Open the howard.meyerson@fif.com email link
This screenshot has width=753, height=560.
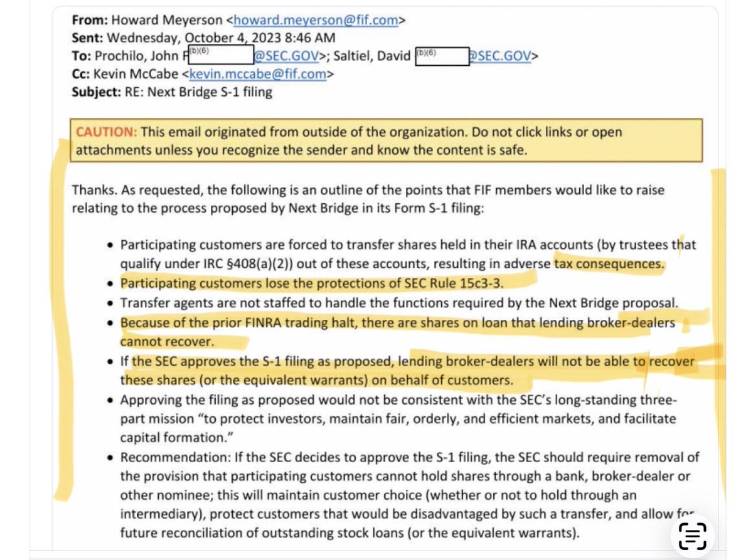click(316, 20)
